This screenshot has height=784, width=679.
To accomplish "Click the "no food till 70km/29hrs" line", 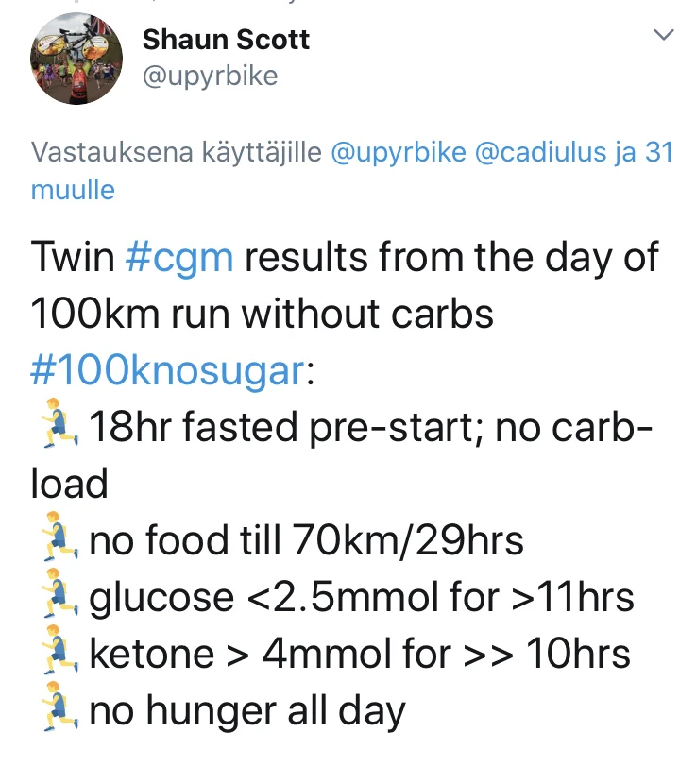I will pos(306,541).
